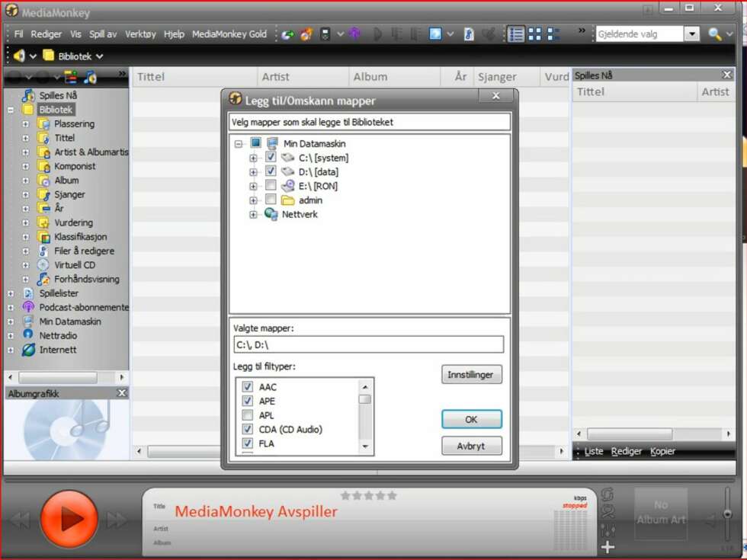
Task: Toggle the Min Datamaskin checkbox in dialog
Action: (x=256, y=142)
